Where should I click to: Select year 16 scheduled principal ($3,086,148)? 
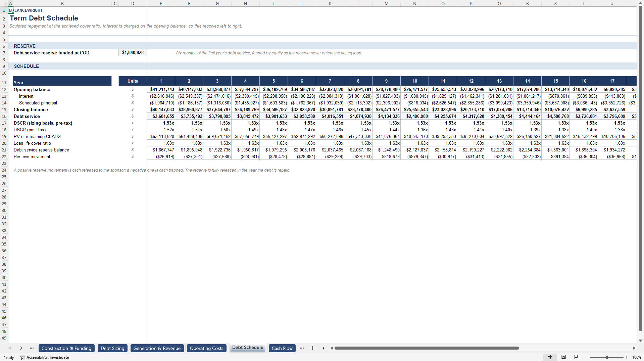(584, 103)
